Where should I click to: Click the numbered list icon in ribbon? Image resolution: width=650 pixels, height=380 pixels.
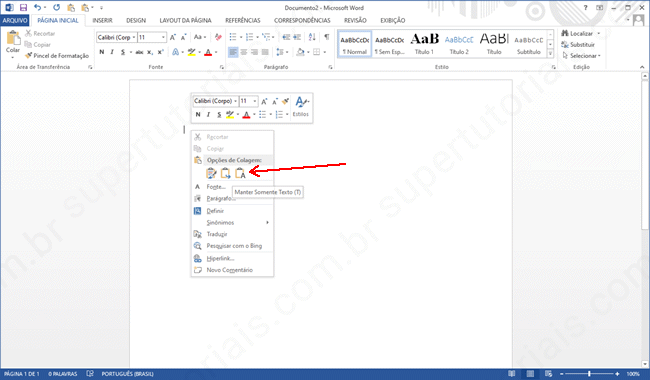(249, 37)
